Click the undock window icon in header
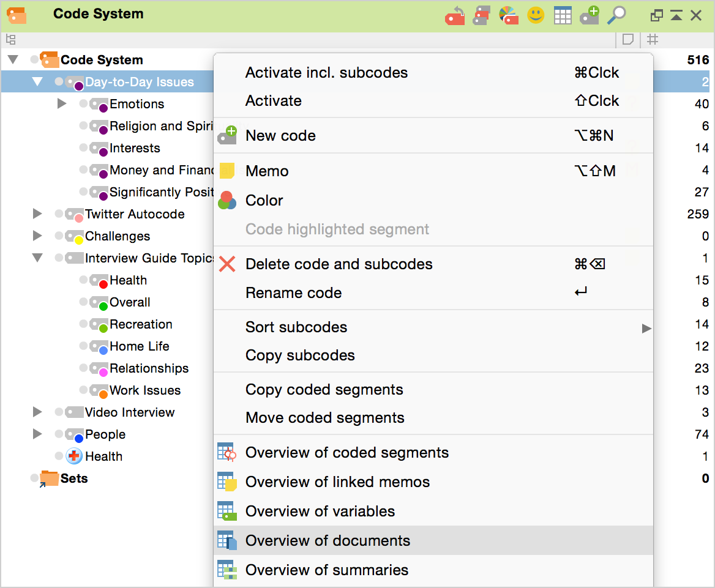 click(x=657, y=16)
